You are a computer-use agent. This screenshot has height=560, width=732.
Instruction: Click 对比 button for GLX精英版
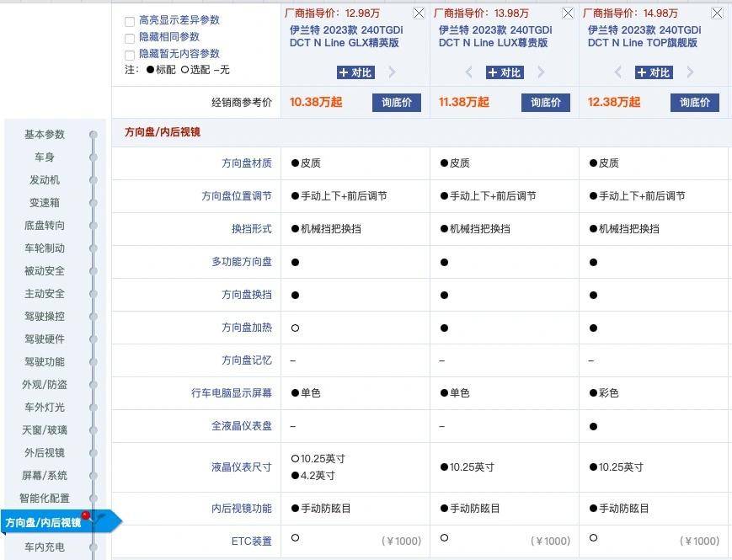[355, 72]
